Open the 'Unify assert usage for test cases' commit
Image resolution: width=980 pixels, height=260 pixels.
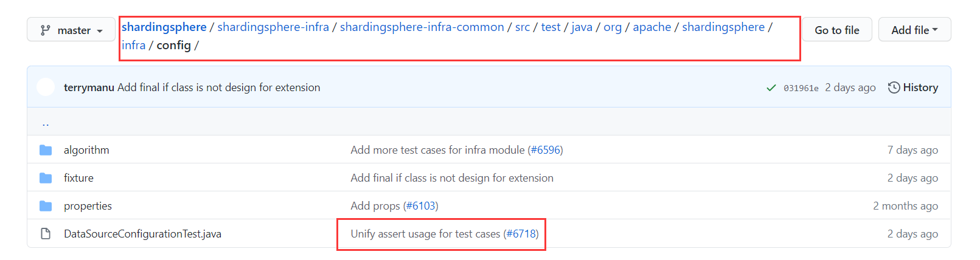click(x=425, y=234)
